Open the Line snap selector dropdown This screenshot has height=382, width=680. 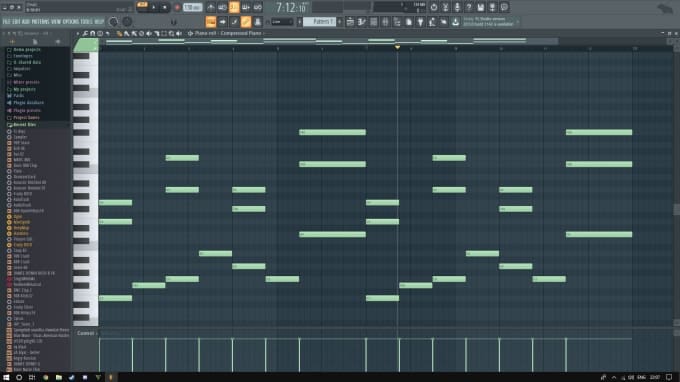pyautogui.click(x=282, y=22)
